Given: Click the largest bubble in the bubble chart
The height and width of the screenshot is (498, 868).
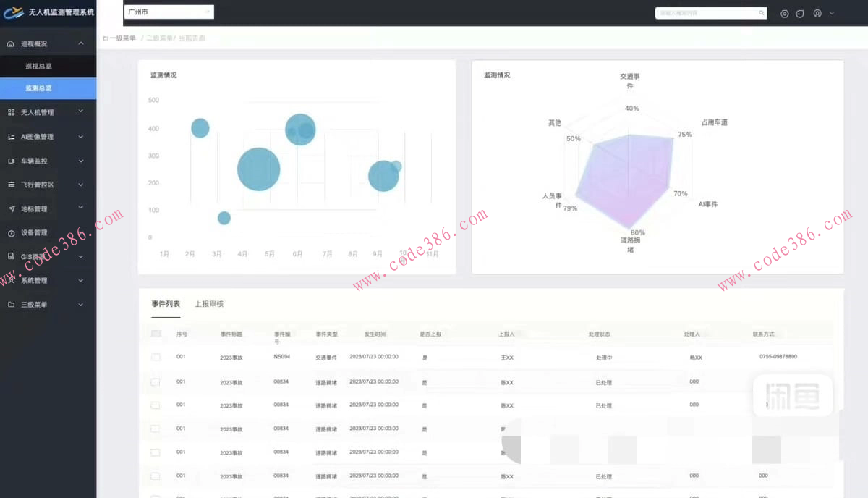Looking at the screenshot, I should (258, 169).
